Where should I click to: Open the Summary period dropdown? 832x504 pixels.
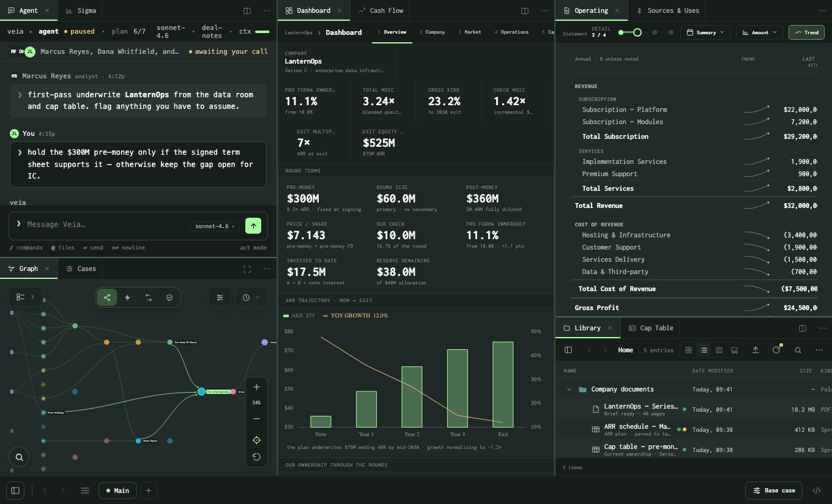(x=705, y=32)
